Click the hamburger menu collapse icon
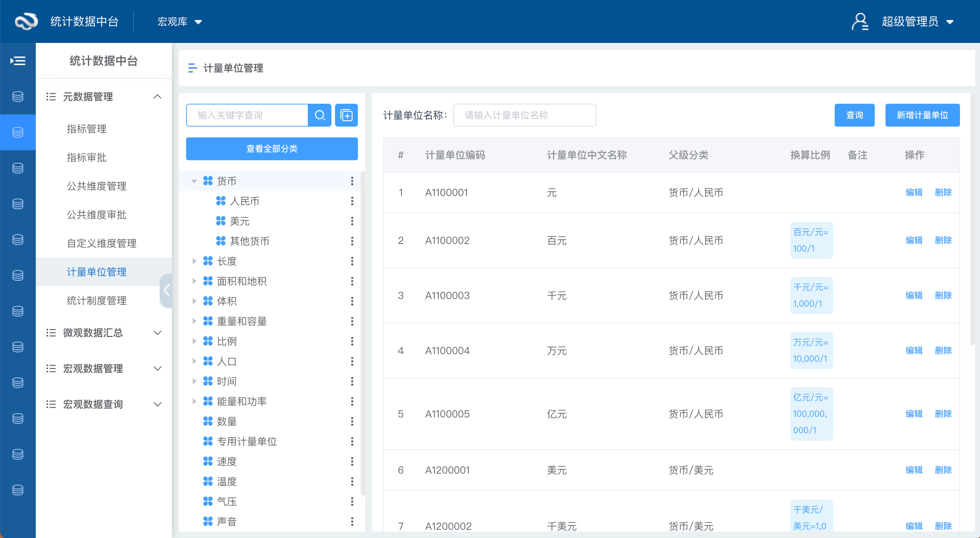Viewport: 980px width, 538px height. (x=18, y=61)
